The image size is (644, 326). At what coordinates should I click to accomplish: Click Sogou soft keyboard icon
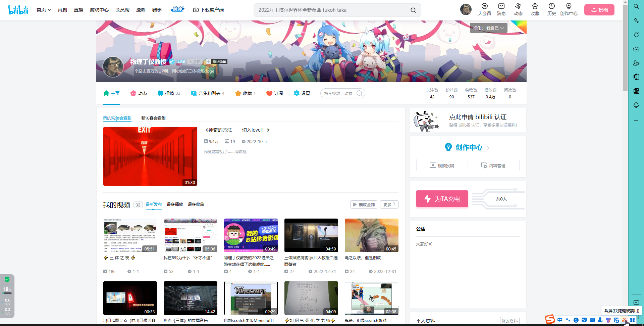(x=592, y=320)
